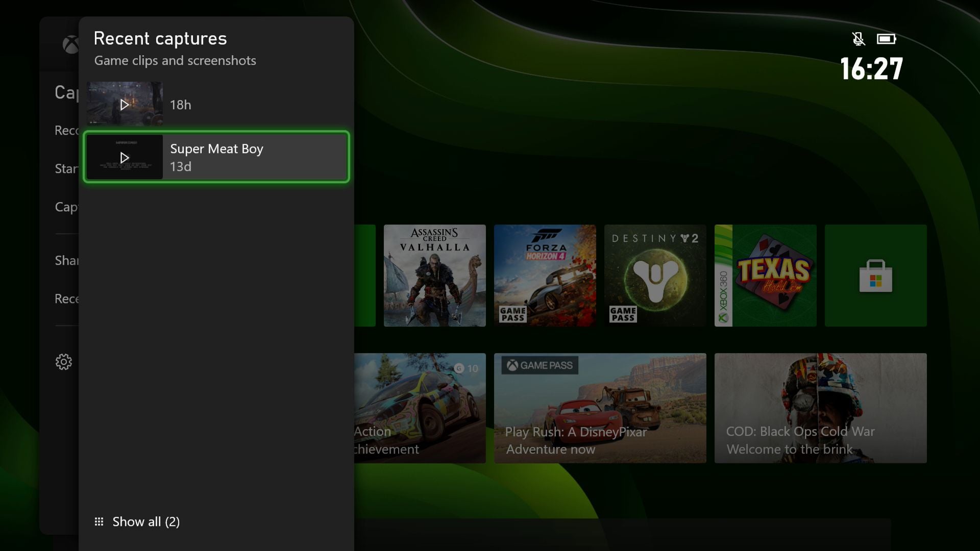
Task: Click the controller battery status icon
Action: click(886, 39)
